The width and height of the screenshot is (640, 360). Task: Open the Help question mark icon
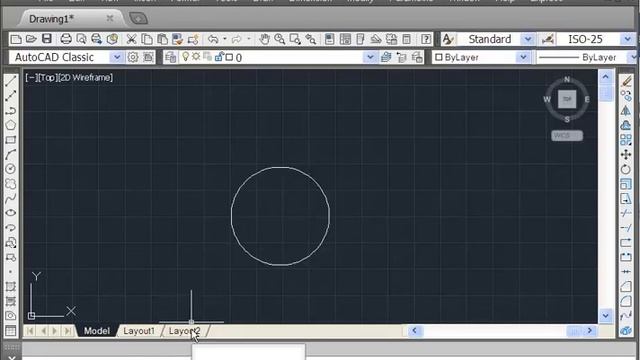tap(426, 39)
